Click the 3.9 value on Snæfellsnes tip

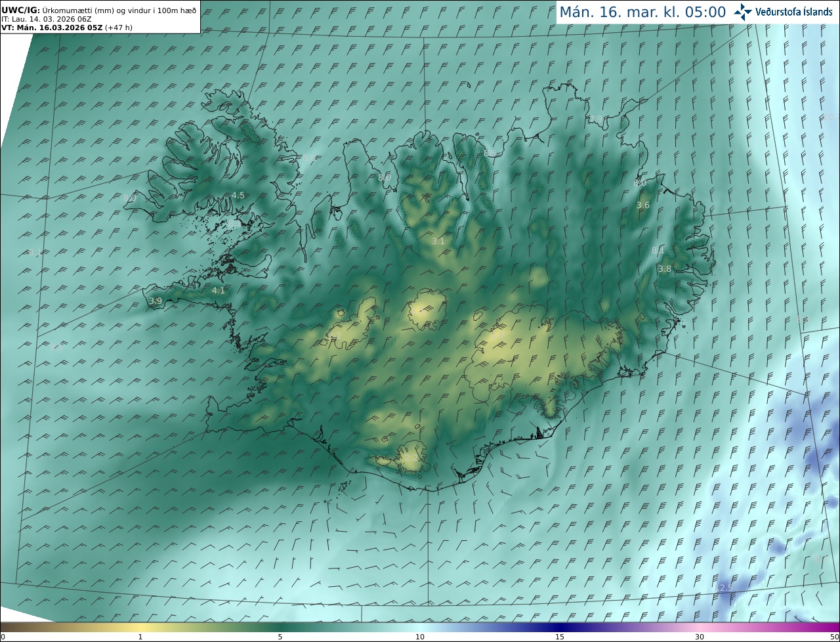[x=155, y=301]
